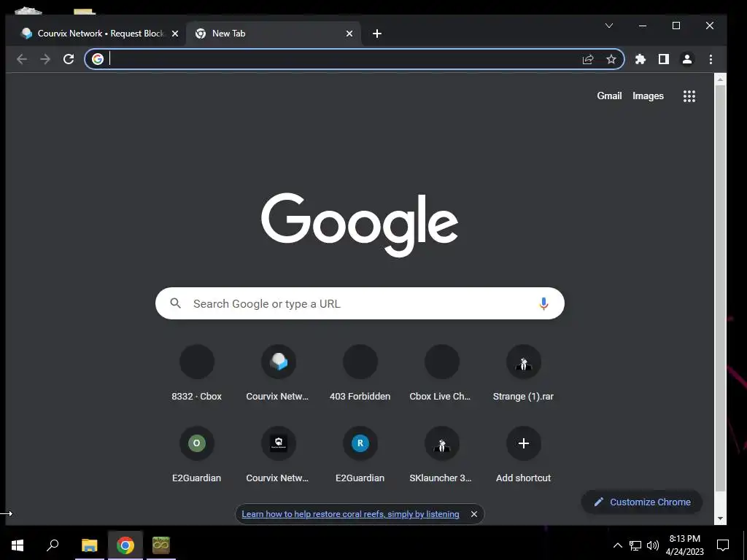The width and height of the screenshot is (747, 560).
Task: Open the Minecraft-style launcher taskbar icon
Action: (x=161, y=545)
